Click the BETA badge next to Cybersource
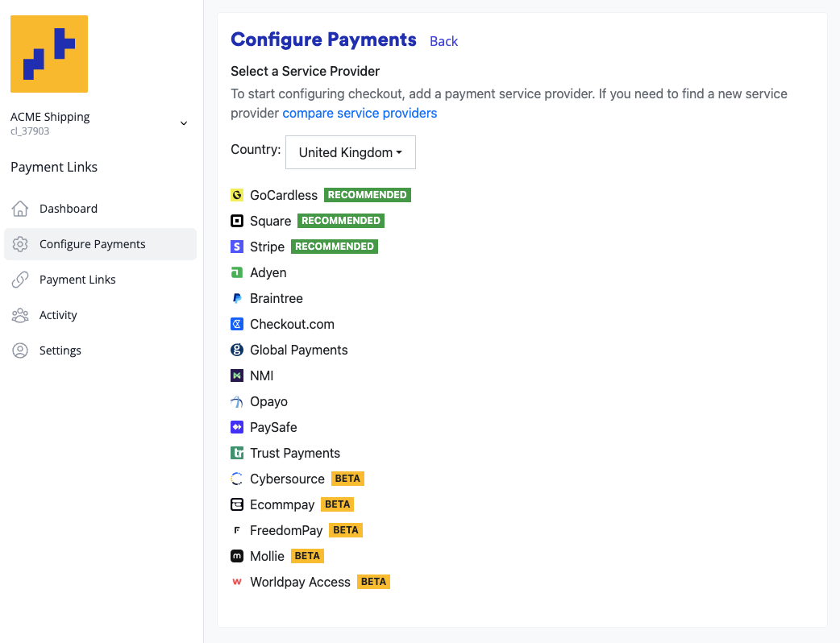This screenshot has height=643, width=840. tap(347, 479)
